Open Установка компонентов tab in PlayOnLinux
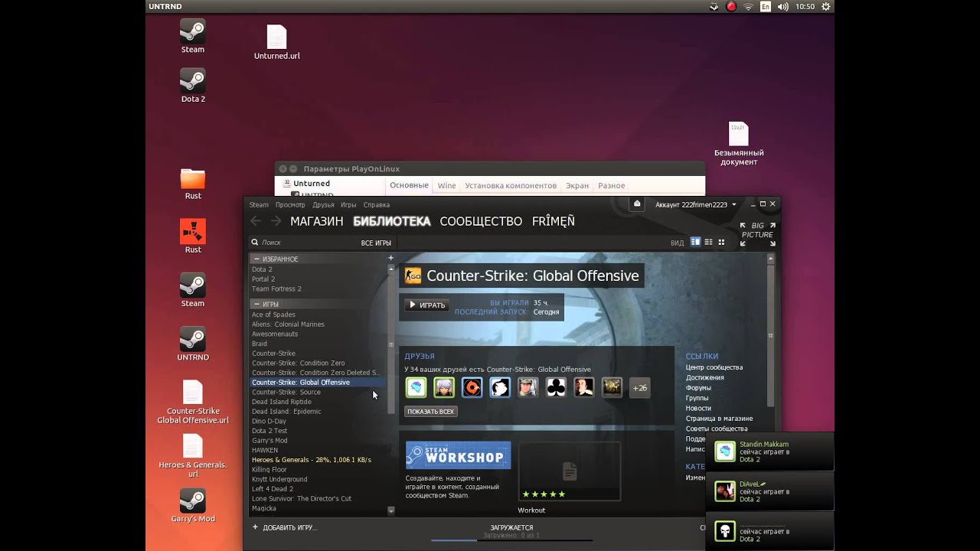This screenshot has width=980, height=551. 511,185
